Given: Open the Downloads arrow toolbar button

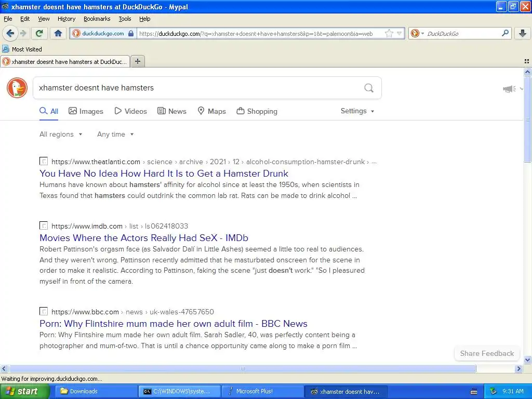Looking at the screenshot, I should [523, 33].
